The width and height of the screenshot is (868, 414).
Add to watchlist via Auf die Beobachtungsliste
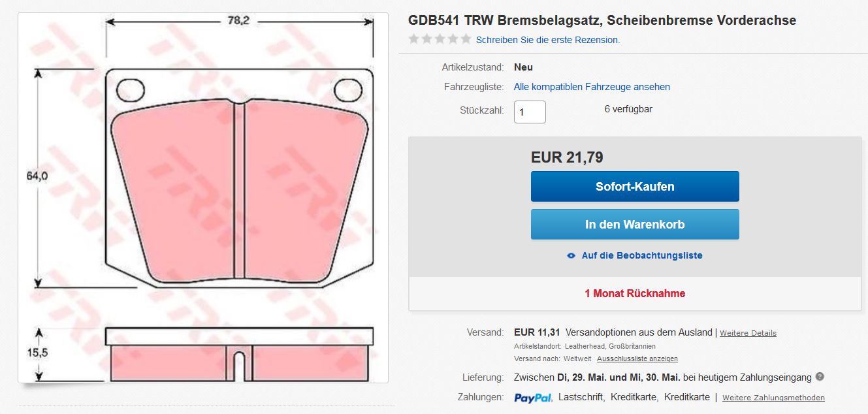click(642, 255)
